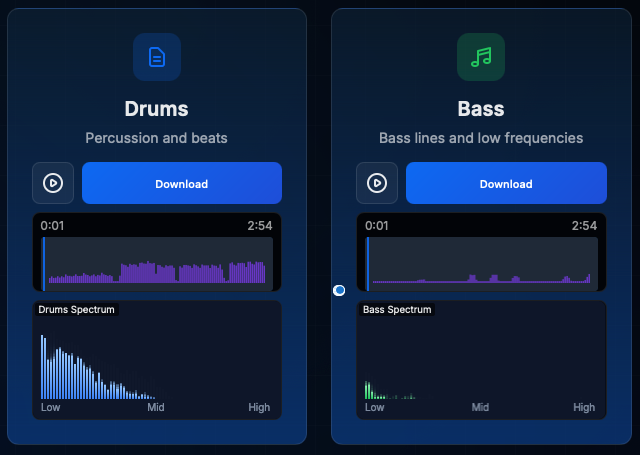Screen dimensions: 640x455
Task: Click the Drums 2:54 duration
Action: 260,226
